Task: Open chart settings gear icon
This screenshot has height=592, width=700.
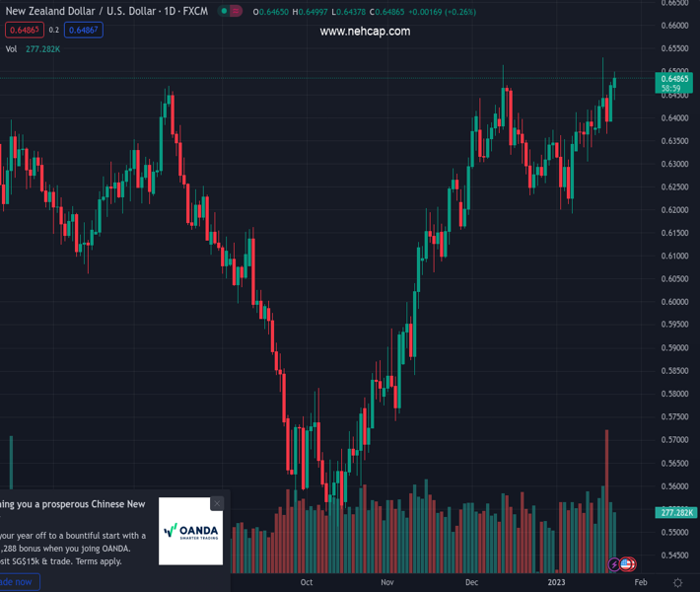Action: [677, 583]
